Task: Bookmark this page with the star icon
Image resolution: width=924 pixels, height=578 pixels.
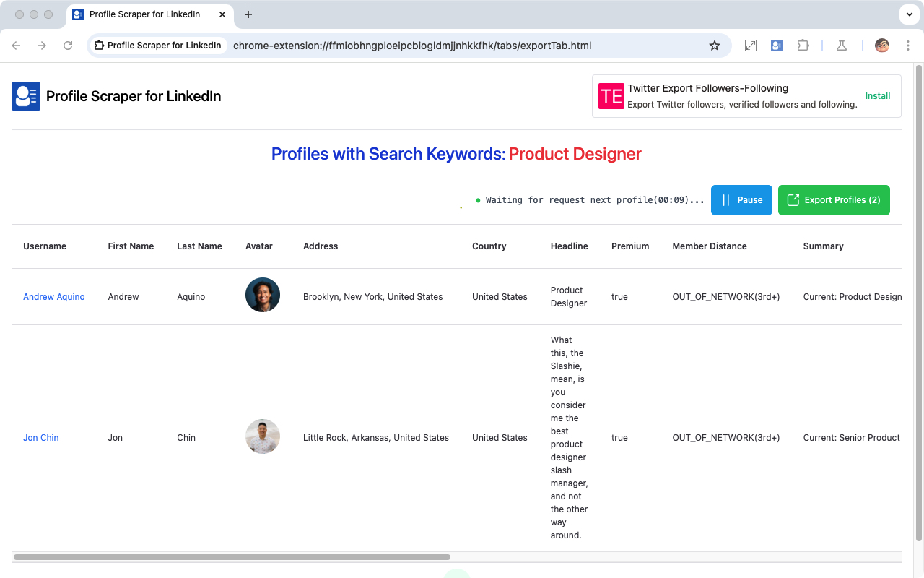Action: point(715,46)
